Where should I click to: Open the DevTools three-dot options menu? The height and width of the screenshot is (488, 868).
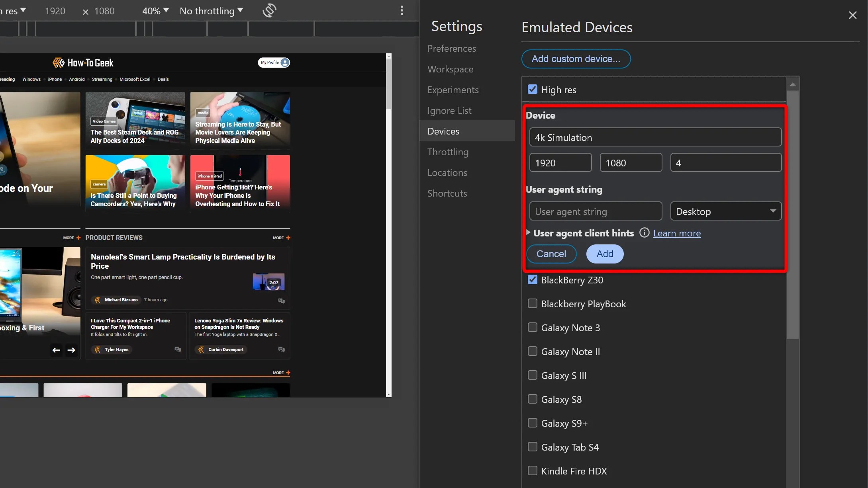pos(402,10)
